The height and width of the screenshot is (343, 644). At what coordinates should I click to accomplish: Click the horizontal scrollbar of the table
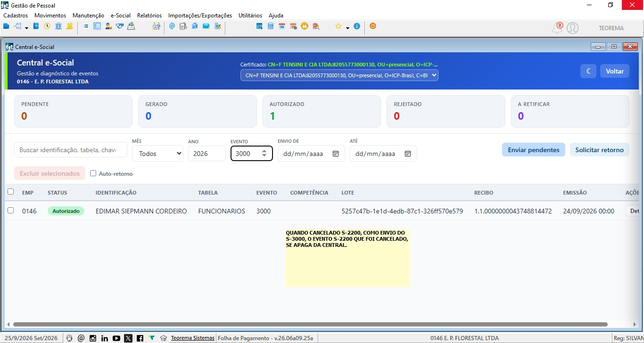(310, 324)
